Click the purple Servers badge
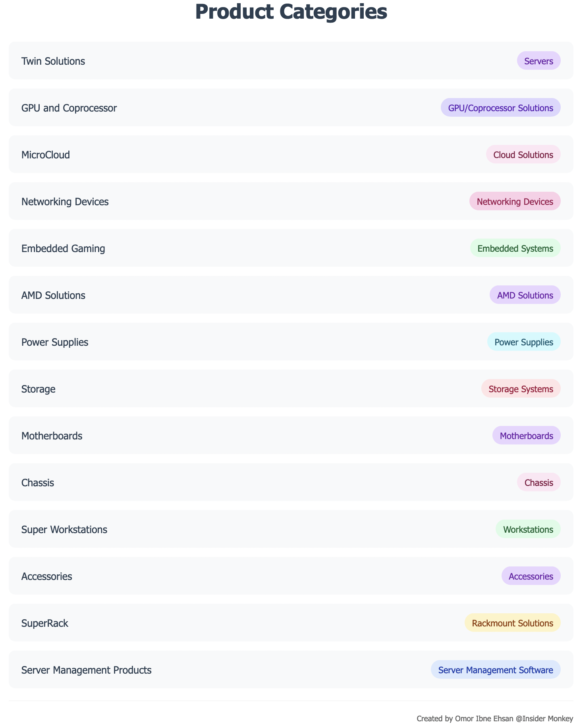Screen dimensions: 579x728 (538, 61)
